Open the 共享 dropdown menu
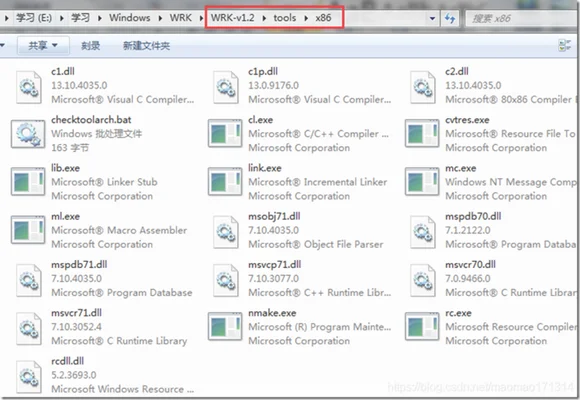Screen dimensions: 580x400 43,46
